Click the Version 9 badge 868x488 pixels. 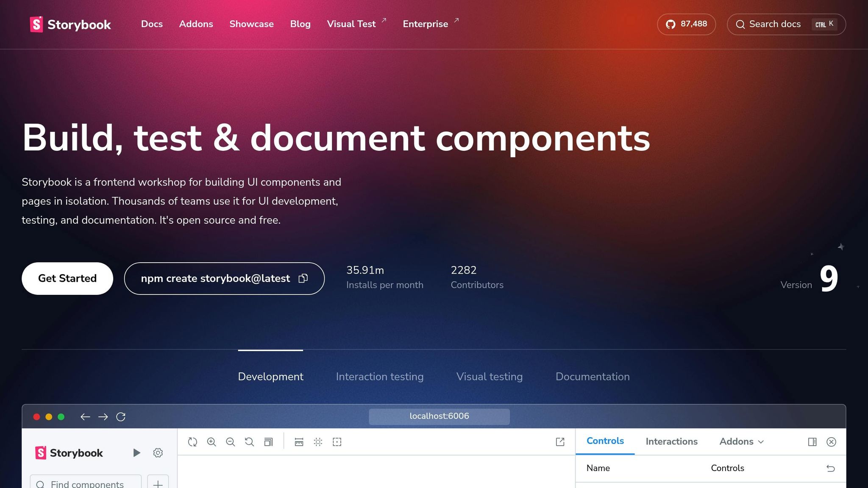(809, 278)
